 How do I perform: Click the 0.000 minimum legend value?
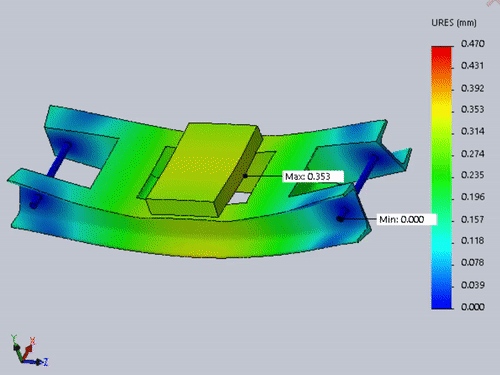coord(472,307)
